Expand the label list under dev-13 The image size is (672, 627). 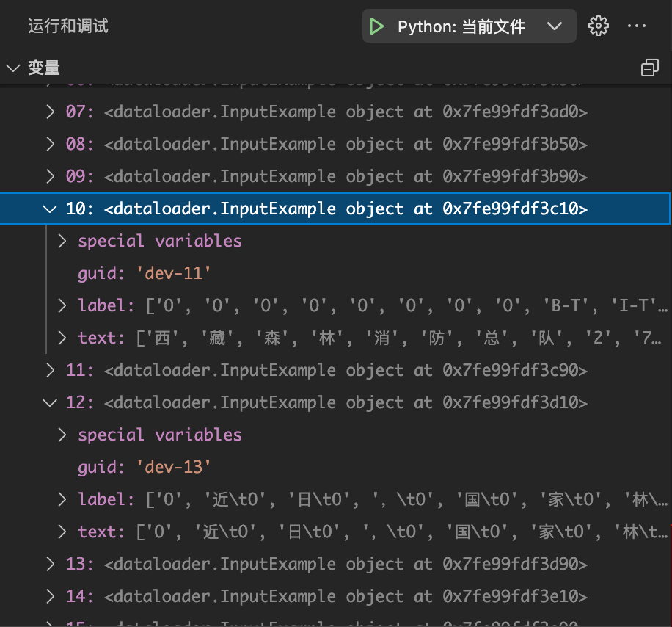tap(62, 500)
